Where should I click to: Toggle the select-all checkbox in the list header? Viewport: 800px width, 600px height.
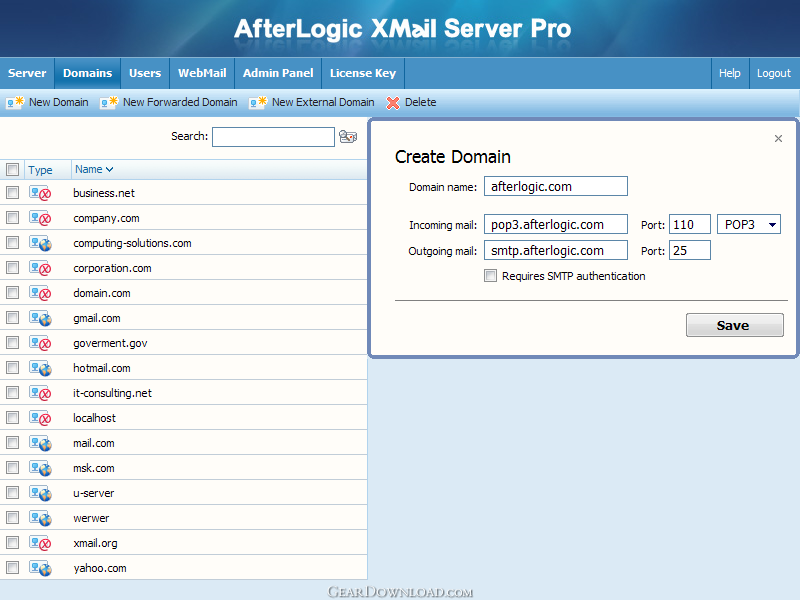tap(13, 169)
